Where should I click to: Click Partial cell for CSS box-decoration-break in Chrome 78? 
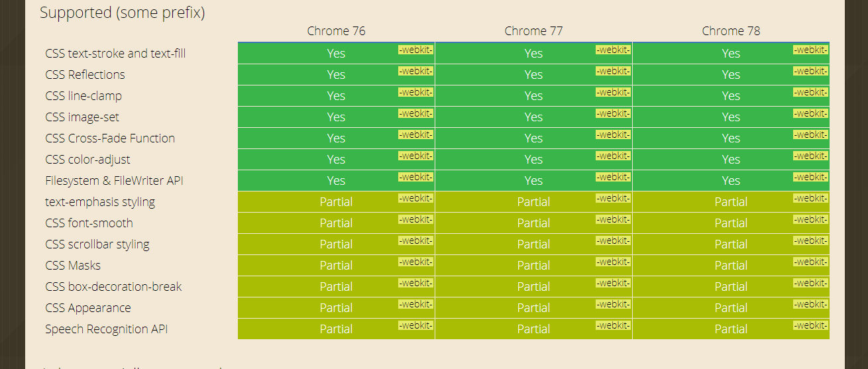click(731, 287)
